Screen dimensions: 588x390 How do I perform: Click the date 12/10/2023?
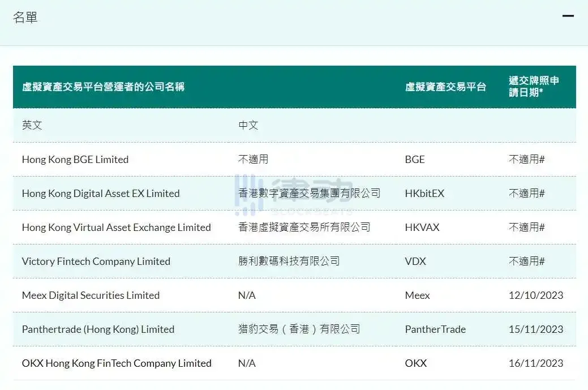tap(536, 295)
